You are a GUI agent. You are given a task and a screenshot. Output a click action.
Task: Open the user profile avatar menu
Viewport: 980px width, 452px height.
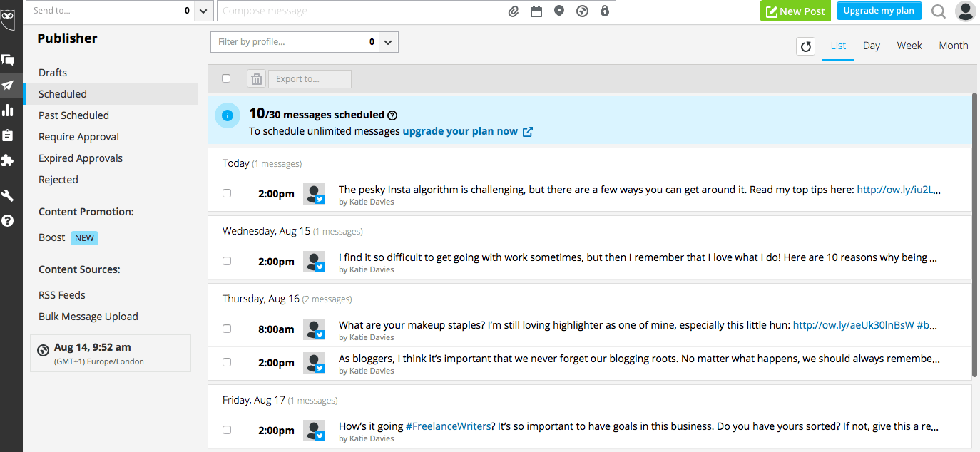(x=966, y=11)
